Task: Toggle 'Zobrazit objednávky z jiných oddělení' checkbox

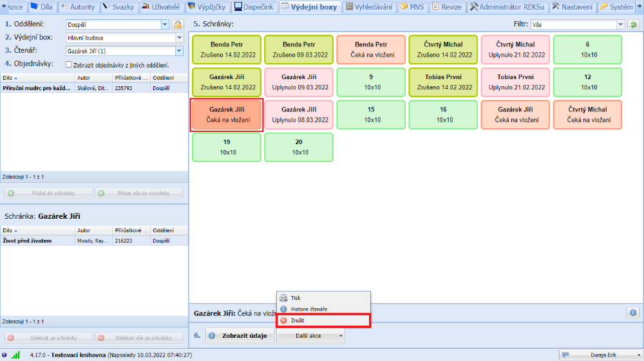Action: [70, 64]
